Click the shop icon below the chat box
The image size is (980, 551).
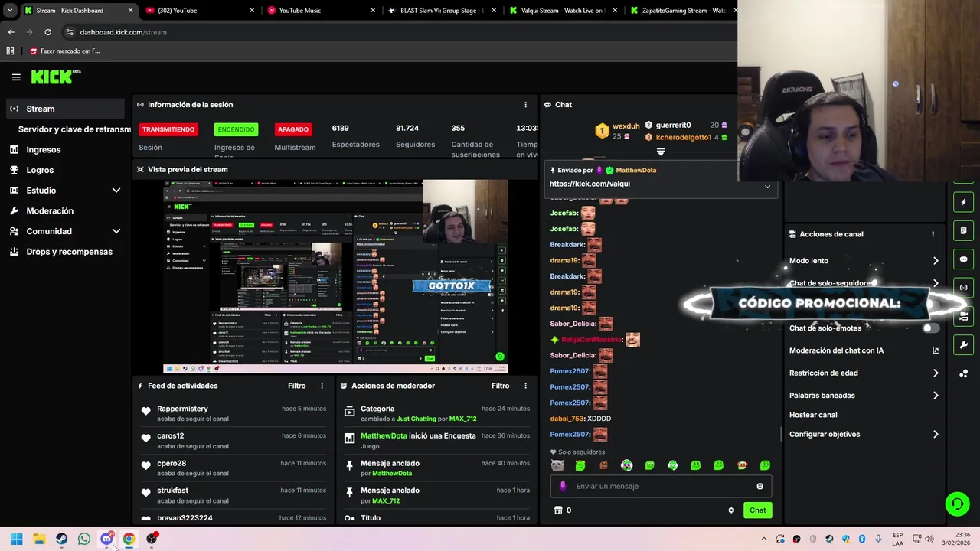tap(558, 510)
